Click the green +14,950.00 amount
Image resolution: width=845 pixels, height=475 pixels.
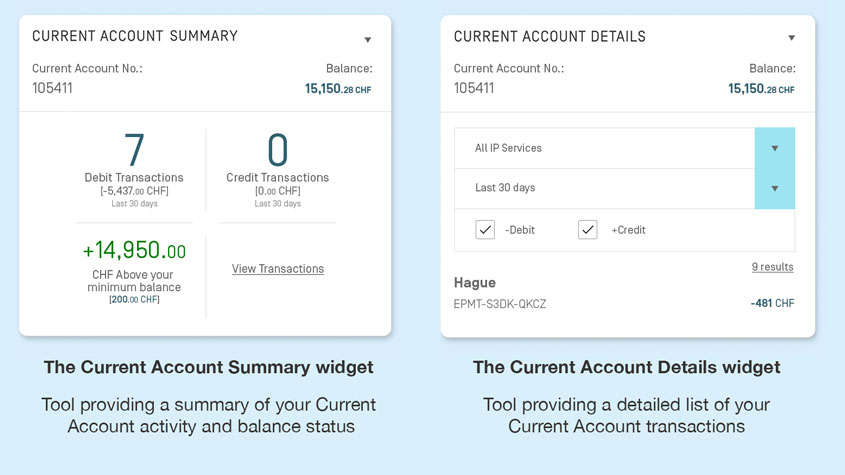click(x=134, y=251)
